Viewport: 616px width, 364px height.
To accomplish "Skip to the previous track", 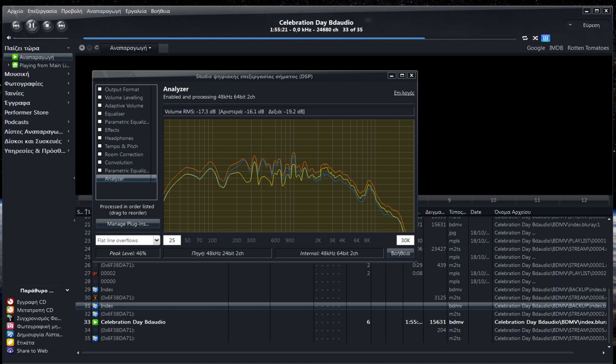I will [x=16, y=25].
